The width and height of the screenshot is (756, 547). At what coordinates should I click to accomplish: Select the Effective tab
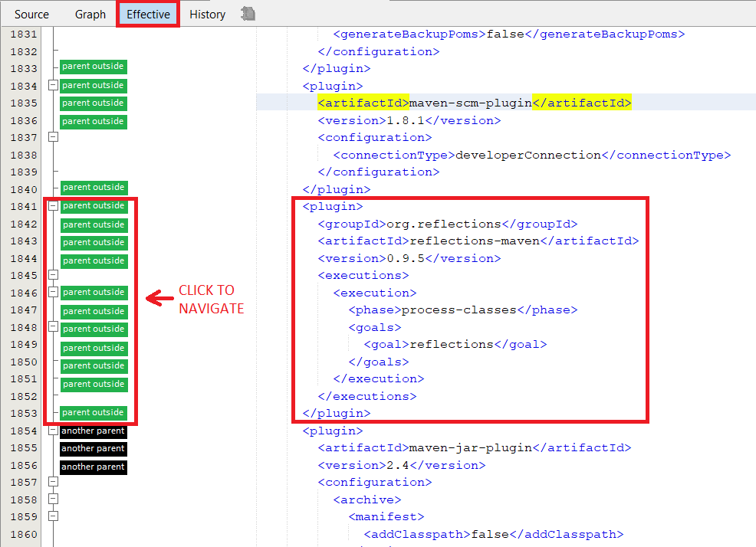point(148,15)
